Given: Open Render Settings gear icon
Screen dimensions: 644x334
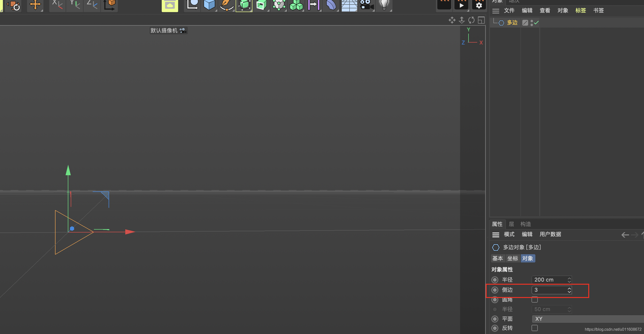Looking at the screenshot, I should 479,5.
